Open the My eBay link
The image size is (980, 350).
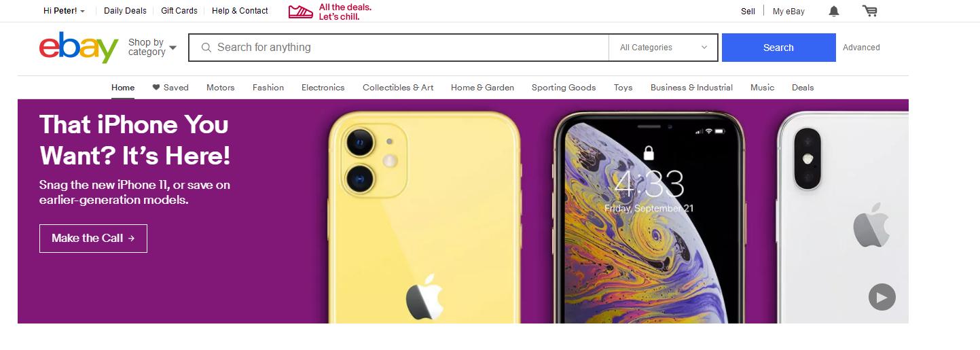coord(788,11)
